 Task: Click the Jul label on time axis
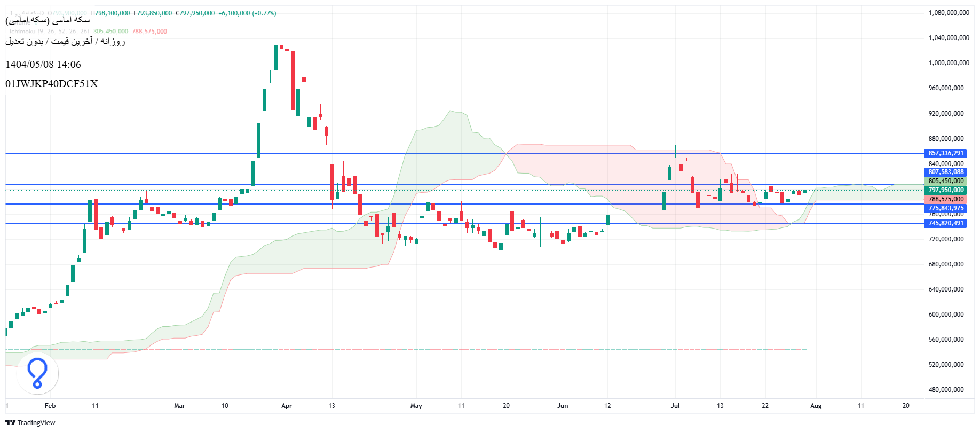pos(675,406)
